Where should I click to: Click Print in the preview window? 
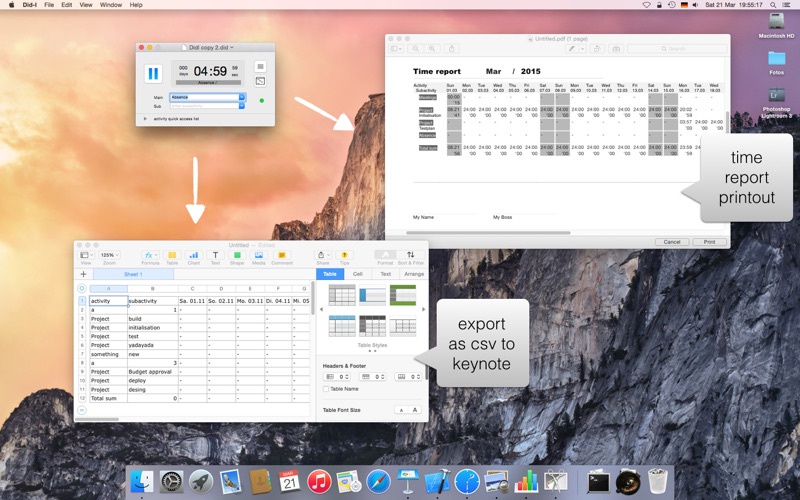point(709,242)
